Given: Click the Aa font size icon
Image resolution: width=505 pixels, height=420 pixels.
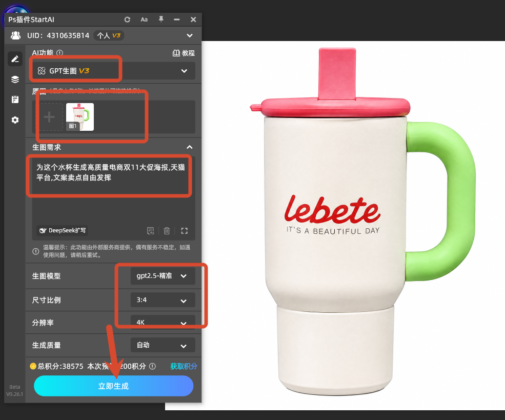Looking at the screenshot, I should [x=144, y=19].
